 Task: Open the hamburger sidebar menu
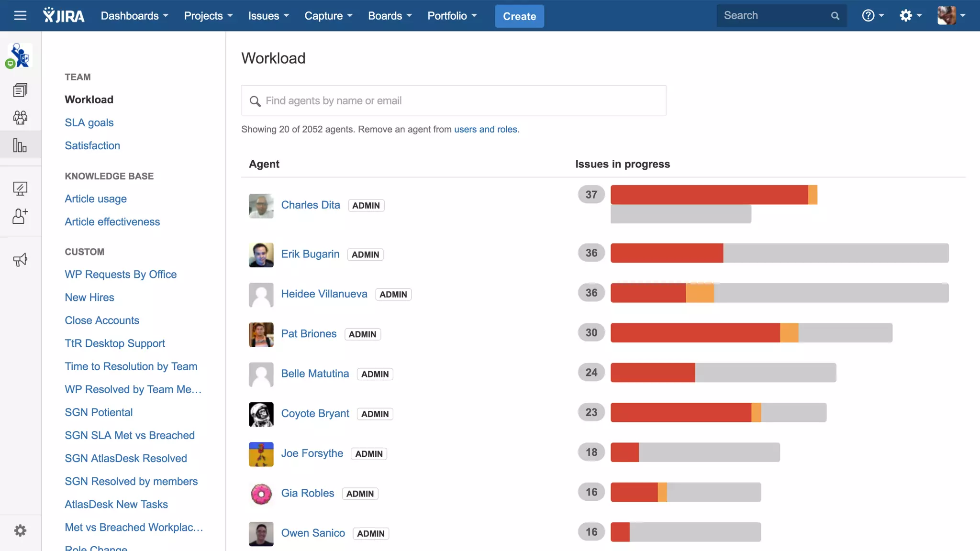[x=20, y=16]
